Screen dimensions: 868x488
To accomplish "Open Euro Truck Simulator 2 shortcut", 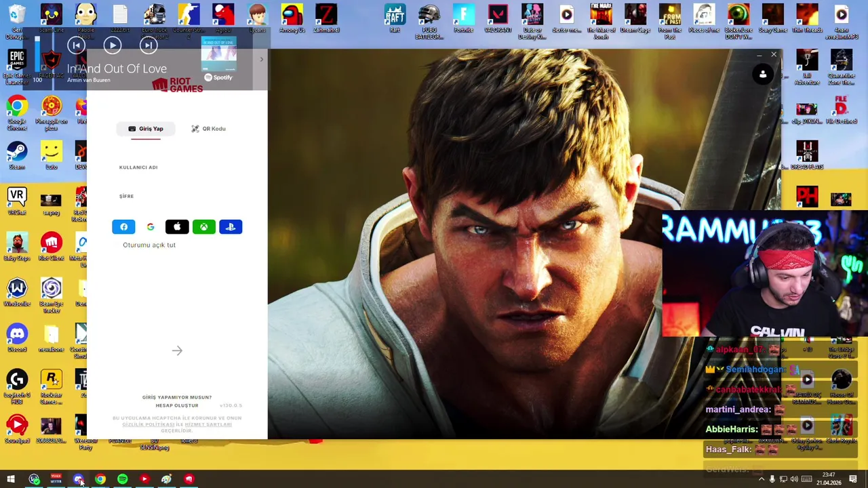I will (155, 21).
